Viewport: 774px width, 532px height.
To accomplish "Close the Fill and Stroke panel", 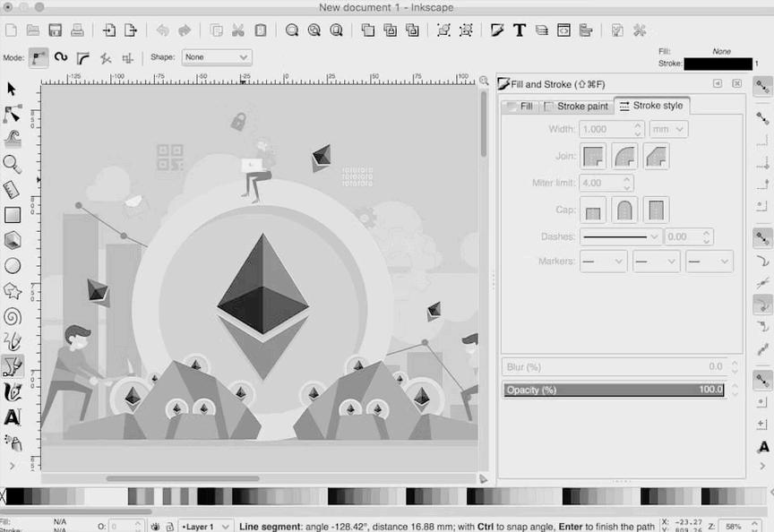I will tap(736, 84).
